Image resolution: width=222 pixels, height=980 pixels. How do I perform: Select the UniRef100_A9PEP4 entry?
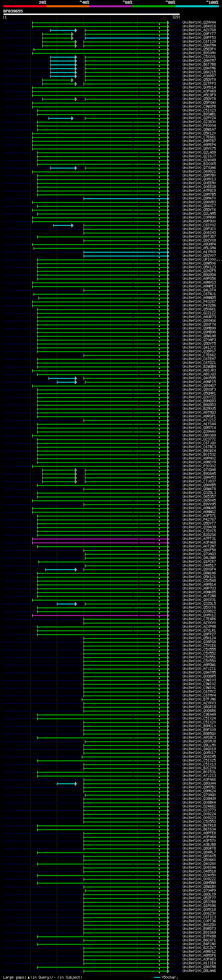point(199,145)
